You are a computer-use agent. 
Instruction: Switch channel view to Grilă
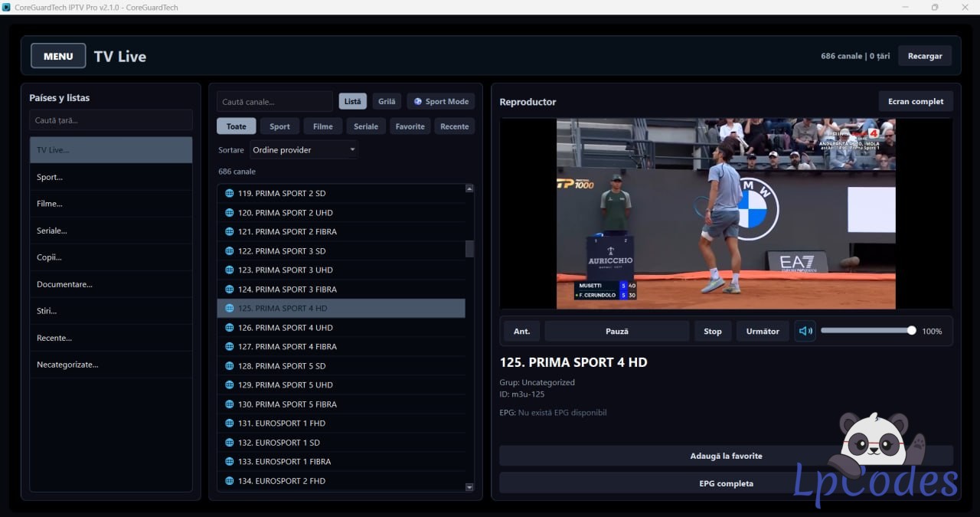point(387,101)
